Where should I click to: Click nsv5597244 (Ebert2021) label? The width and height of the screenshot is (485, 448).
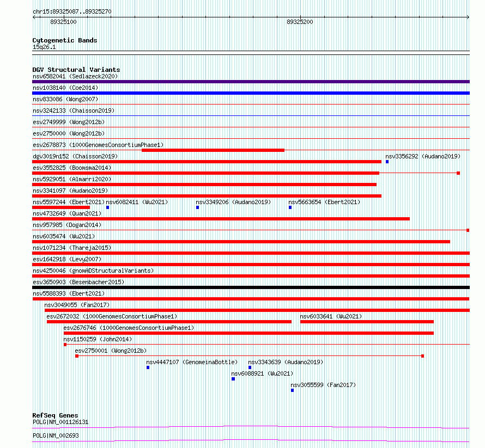(x=69, y=202)
